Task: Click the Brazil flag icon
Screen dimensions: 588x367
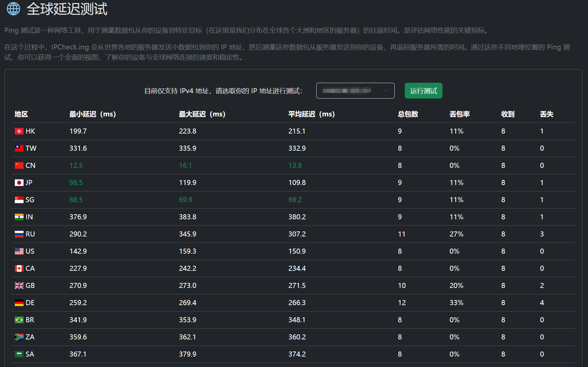Action: point(19,320)
